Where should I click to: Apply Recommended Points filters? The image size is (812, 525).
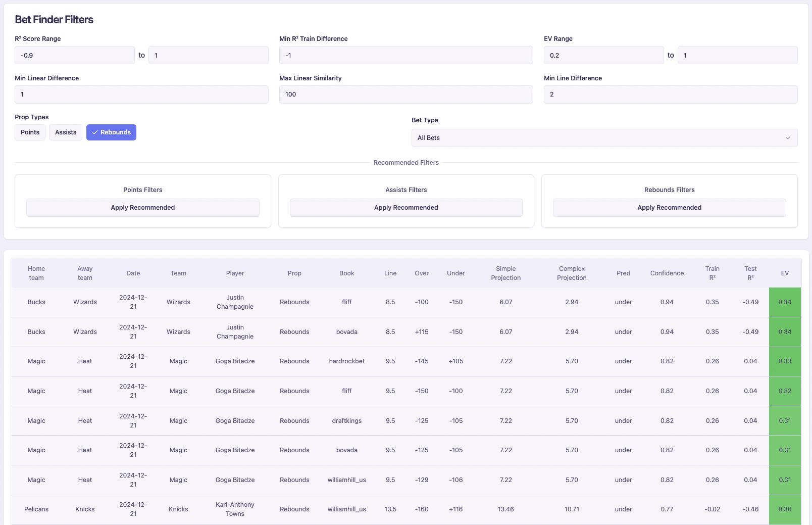143,208
